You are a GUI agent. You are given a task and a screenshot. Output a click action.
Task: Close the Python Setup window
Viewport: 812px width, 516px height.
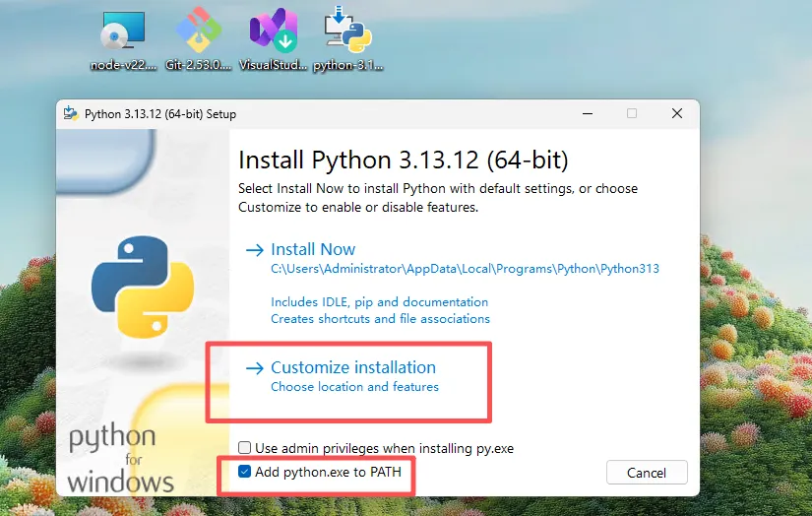click(677, 113)
